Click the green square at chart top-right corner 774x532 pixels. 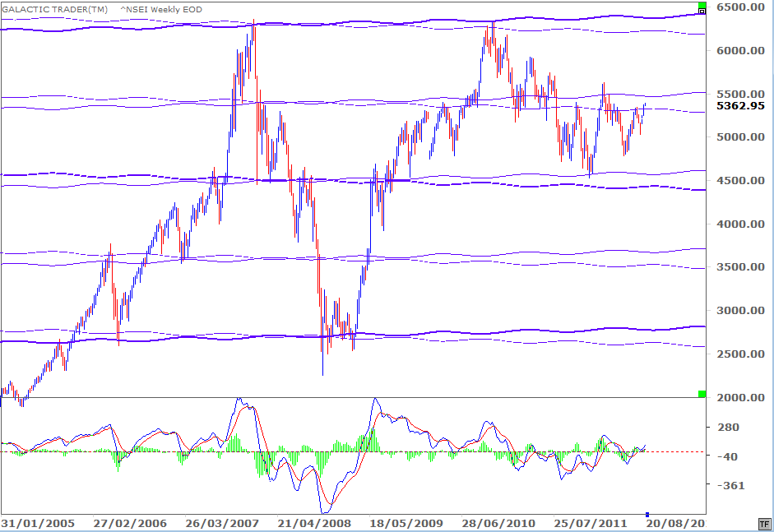(702, 5)
